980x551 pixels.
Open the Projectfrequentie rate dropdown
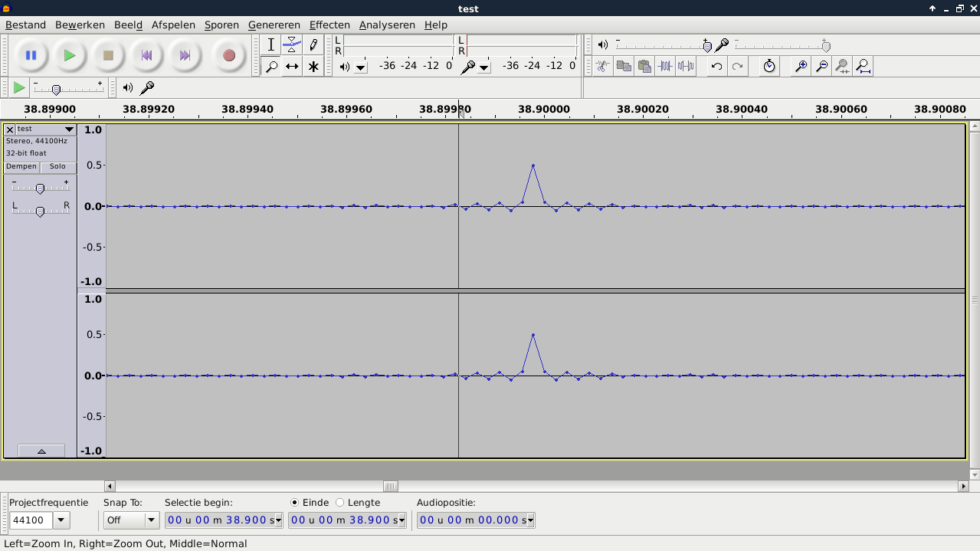pyautogui.click(x=61, y=520)
